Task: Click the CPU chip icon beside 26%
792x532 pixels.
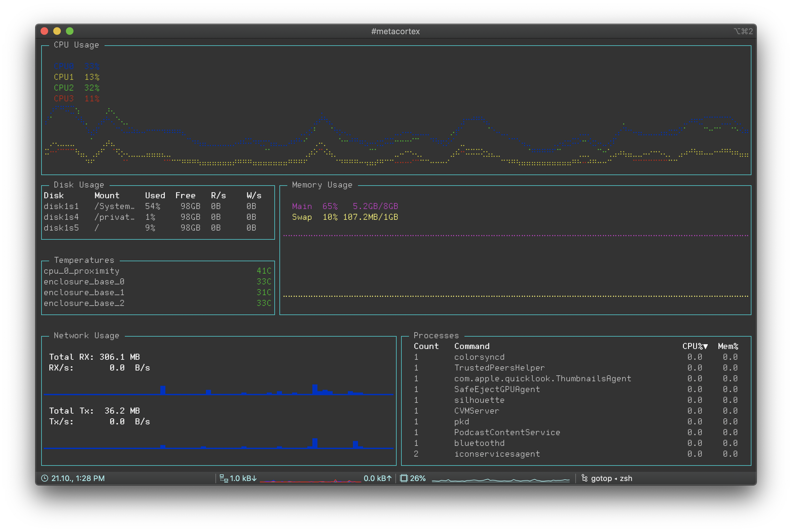Action: [404, 478]
